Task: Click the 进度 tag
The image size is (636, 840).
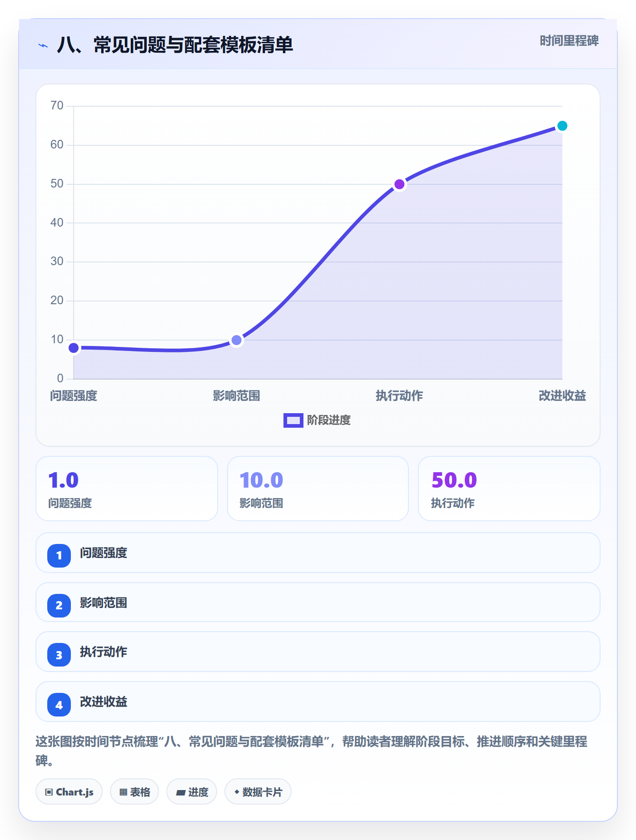Action: coord(192,792)
